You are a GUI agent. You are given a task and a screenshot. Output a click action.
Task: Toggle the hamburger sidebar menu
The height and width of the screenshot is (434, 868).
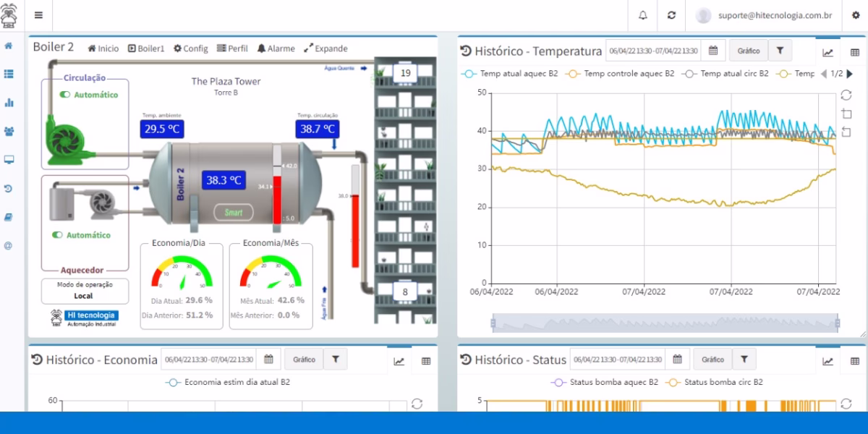click(38, 15)
